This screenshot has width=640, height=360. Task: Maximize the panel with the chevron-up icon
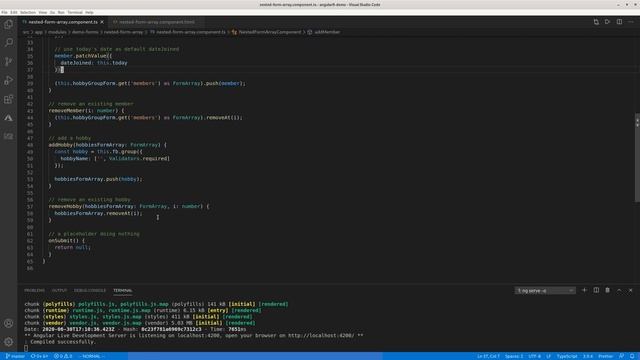click(619, 290)
